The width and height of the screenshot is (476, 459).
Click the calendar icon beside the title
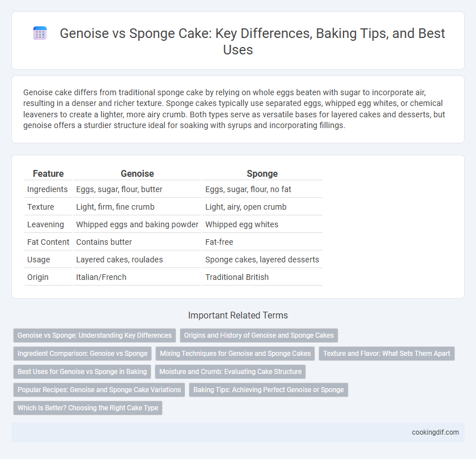(40, 33)
